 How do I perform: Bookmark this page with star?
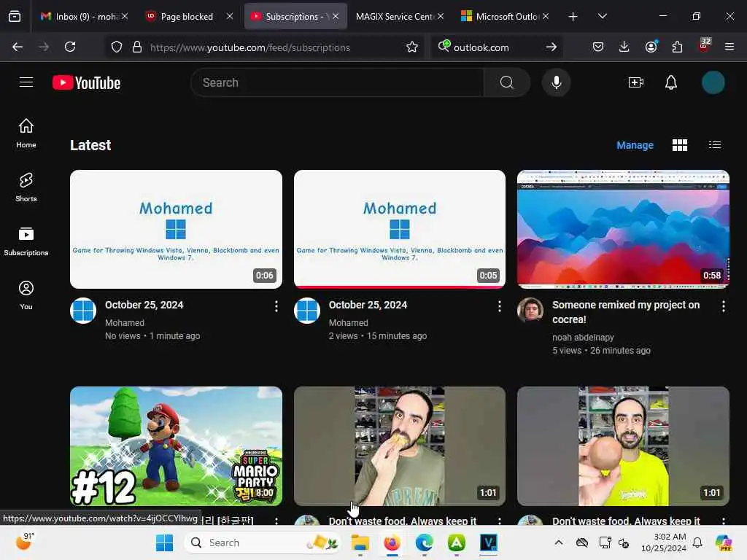click(x=412, y=47)
